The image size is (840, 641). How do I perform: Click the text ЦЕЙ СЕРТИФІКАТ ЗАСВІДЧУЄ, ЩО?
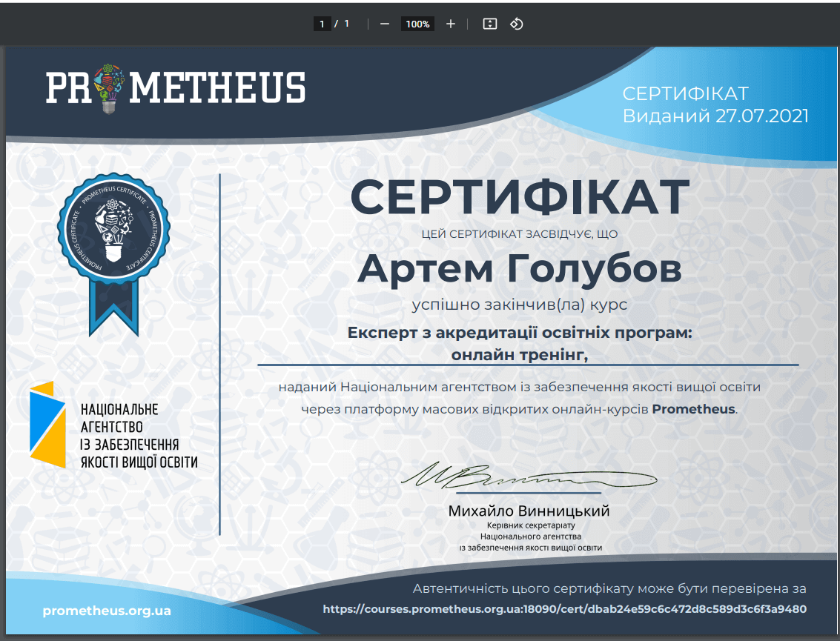tap(520, 234)
